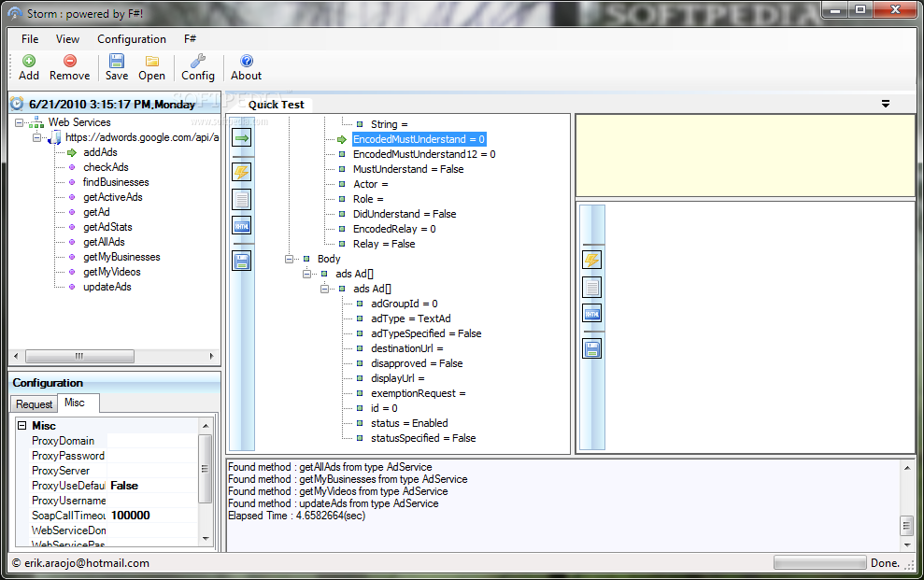Click the green arrow beside EncodedMustUnderstand

[x=342, y=139]
